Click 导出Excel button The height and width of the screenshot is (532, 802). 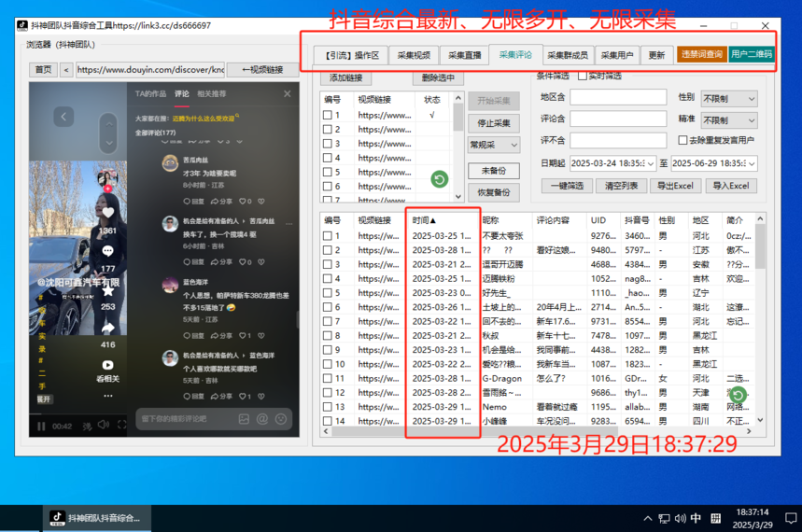pyautogui.click(x=675, y=186)
